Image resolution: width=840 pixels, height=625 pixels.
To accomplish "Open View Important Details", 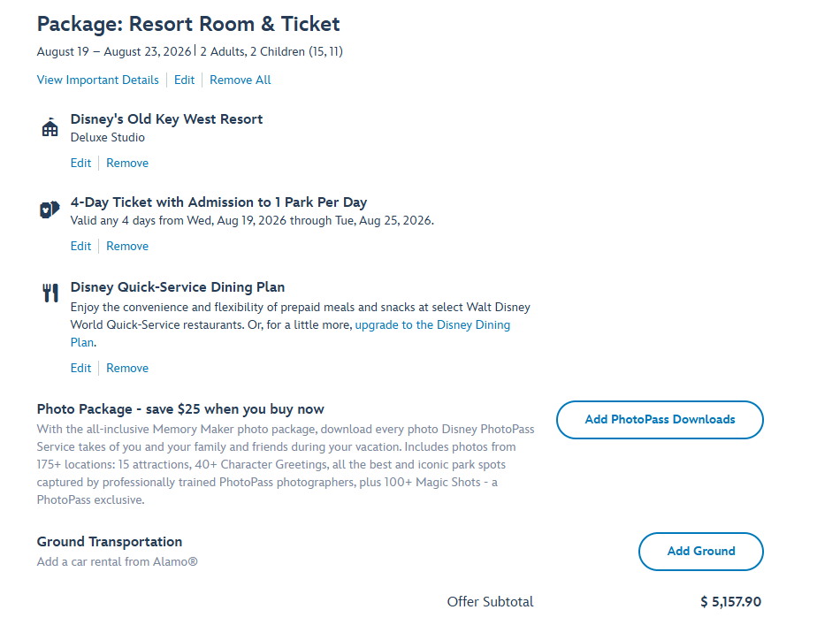I will coord(97,80).
